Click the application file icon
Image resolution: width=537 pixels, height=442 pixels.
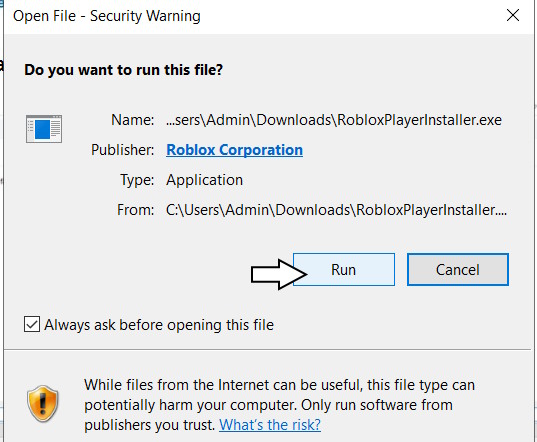[x=44, y=129]
